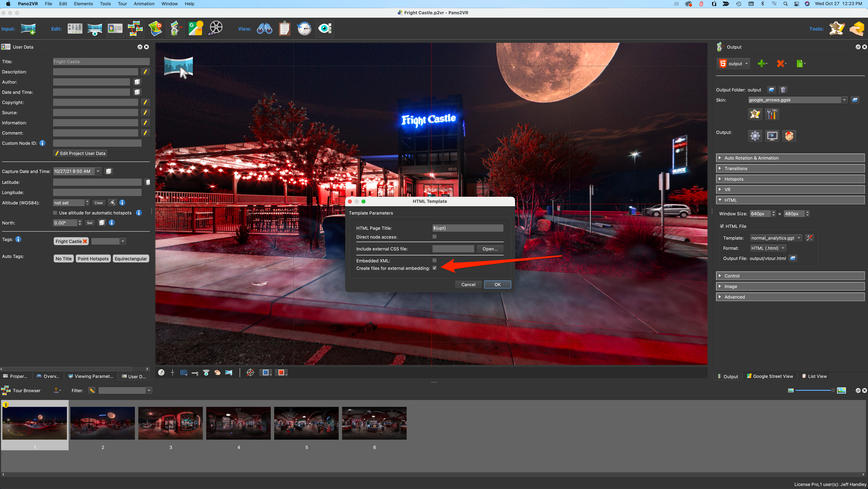Open the Template dropdown normal_analytics.ggt

point(776,238)
